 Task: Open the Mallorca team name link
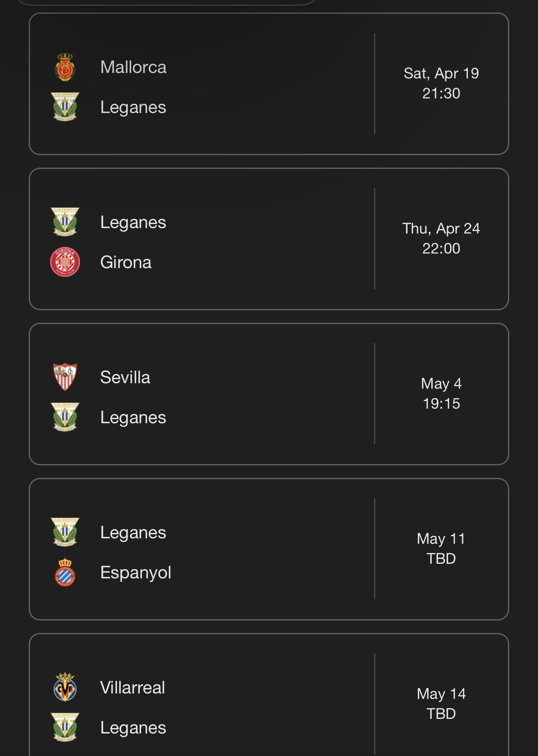coord(133,67)
